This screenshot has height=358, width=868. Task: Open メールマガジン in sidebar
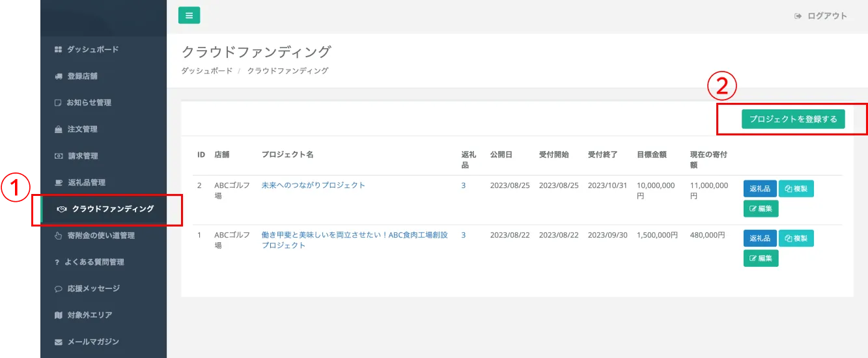[92, 342]
